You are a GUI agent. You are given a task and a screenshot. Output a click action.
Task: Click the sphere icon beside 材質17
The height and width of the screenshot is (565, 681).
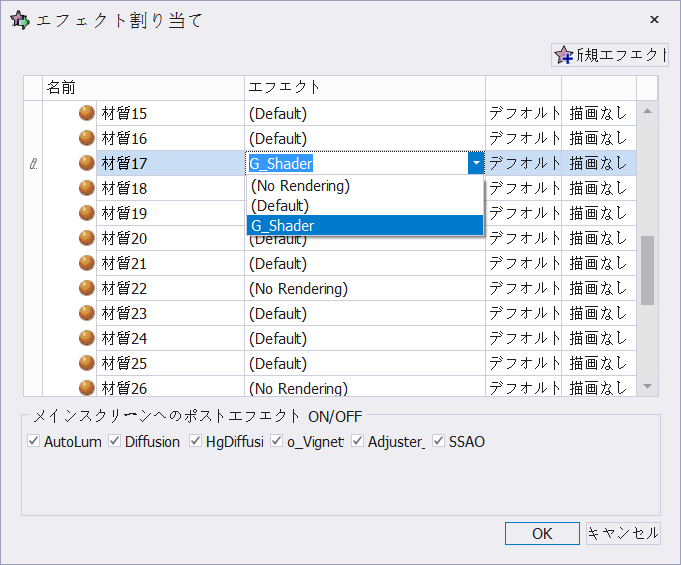[x=87, y=163]
